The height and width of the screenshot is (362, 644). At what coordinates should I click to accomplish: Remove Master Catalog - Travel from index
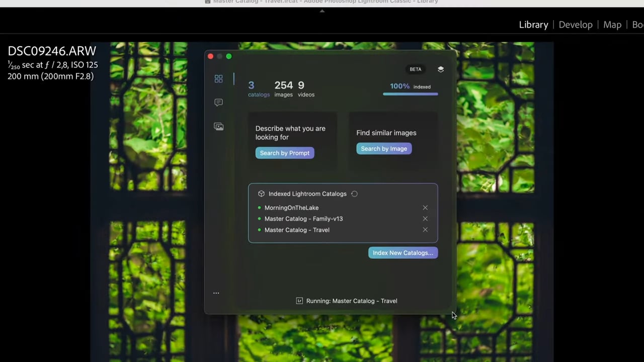[425, 230]
